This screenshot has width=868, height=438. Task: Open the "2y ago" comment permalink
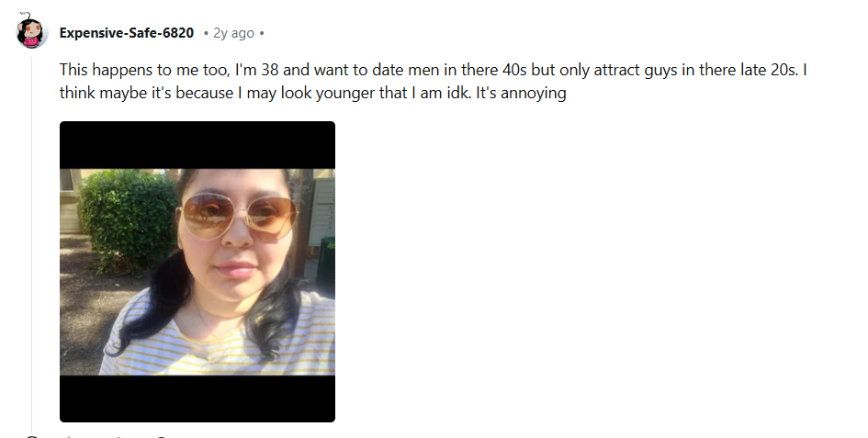click(233, 33)
